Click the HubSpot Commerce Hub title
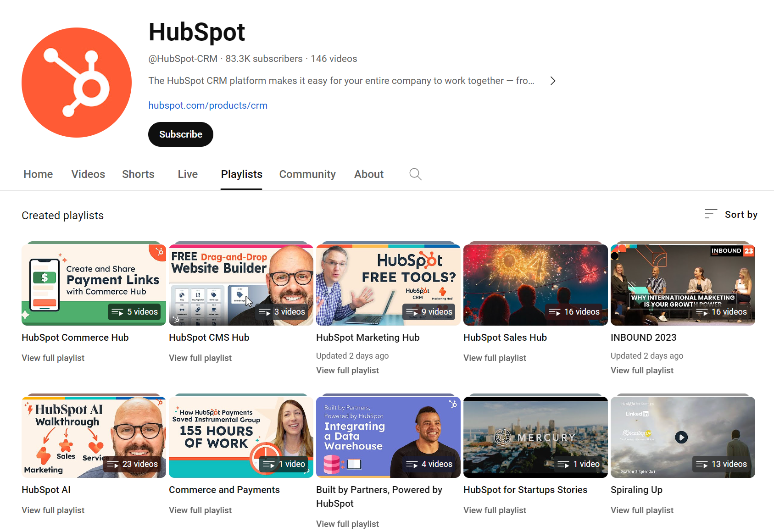This screenshot has height=532, width=774. coord(75,338)
